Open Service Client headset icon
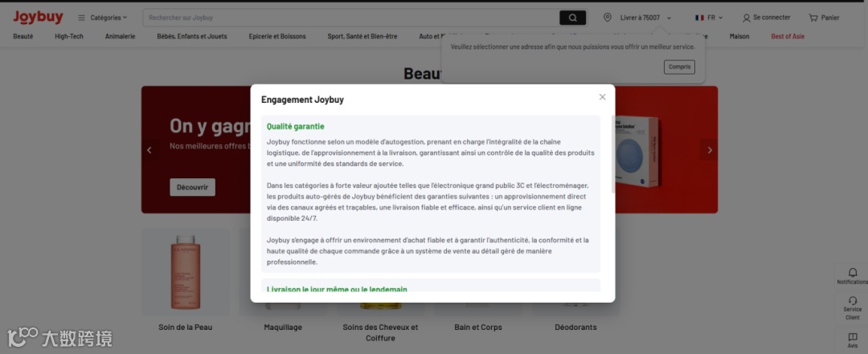 (x=853, y=301)
